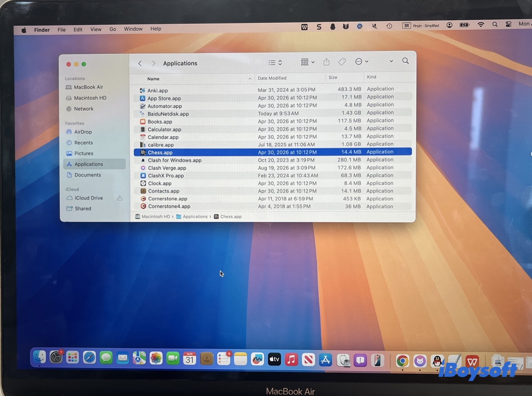Open AirDrop in sidebar

tap(83, 132)
